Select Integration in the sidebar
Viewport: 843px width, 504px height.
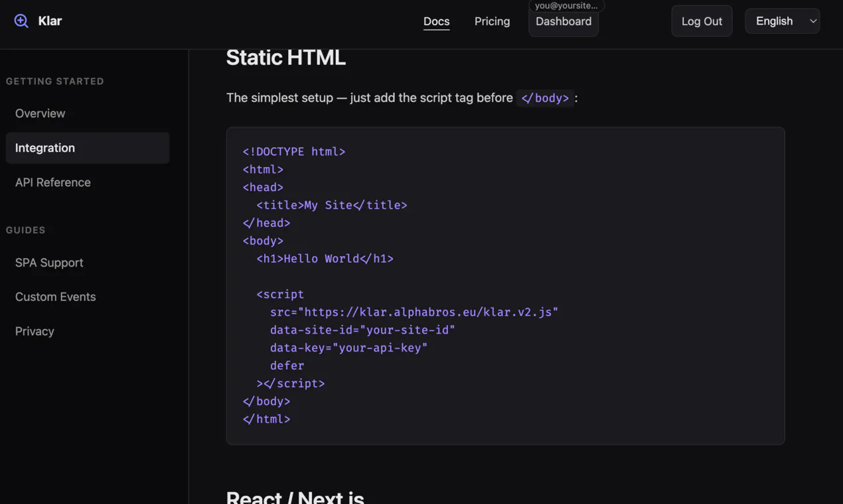click(88, 148)
